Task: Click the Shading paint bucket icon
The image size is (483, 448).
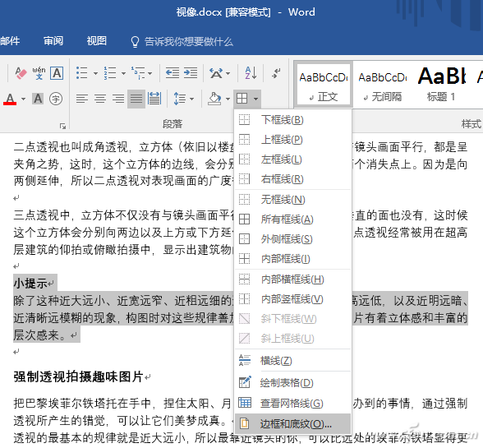Action: coord(215,99)
